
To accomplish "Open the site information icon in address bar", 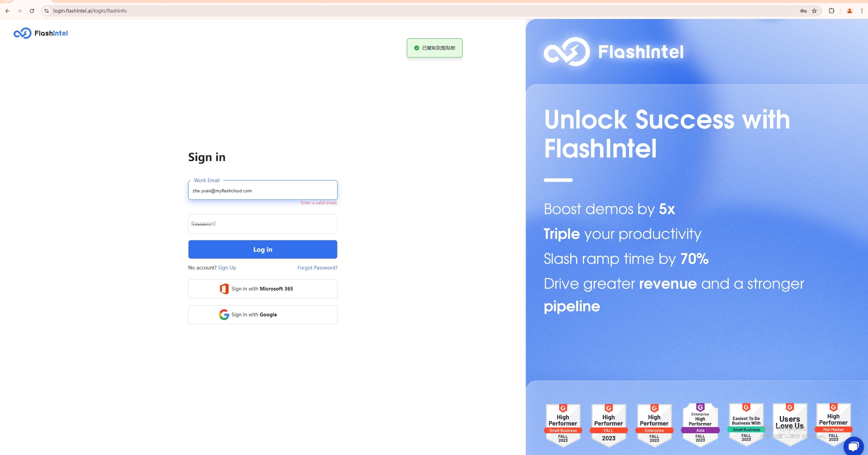I will coord(47,11).
